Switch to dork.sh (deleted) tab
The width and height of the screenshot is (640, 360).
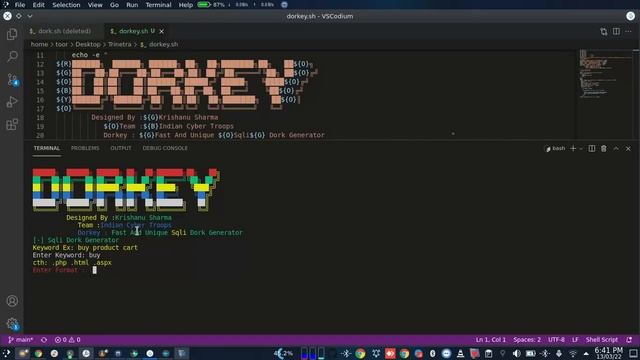tap(60, 31)
